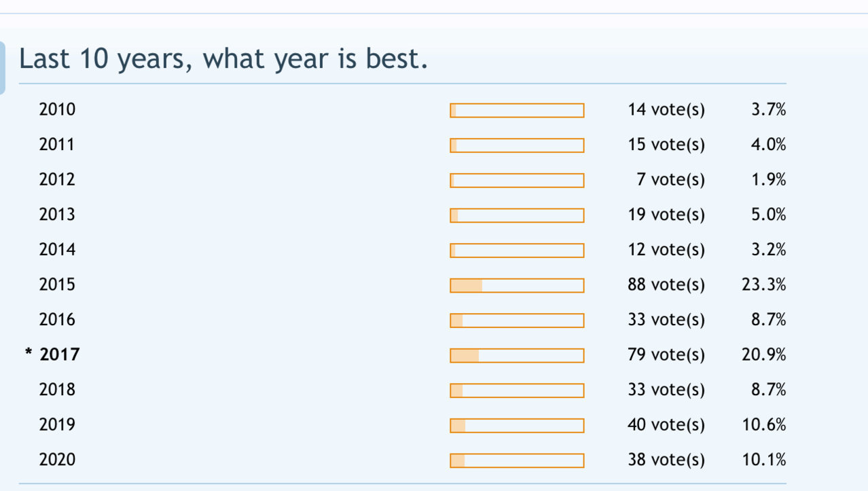Click the 40 vote(s) count
Viewport: 868px width, 491px height.
click(666, 425)
